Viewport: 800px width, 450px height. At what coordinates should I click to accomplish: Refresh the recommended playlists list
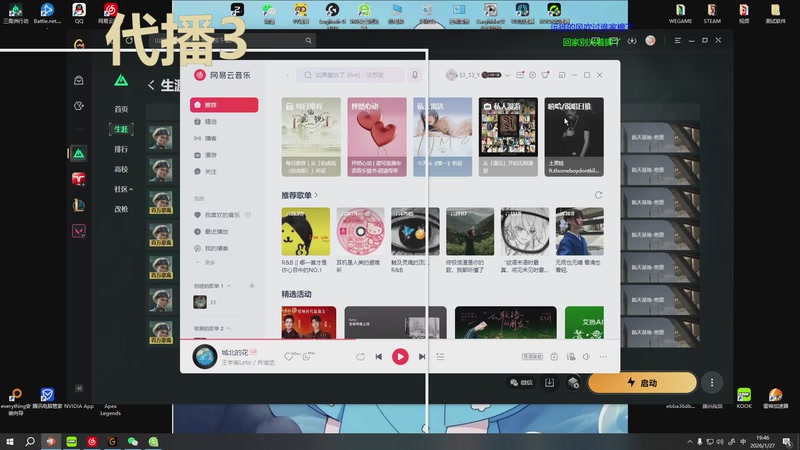coord(598,195)
